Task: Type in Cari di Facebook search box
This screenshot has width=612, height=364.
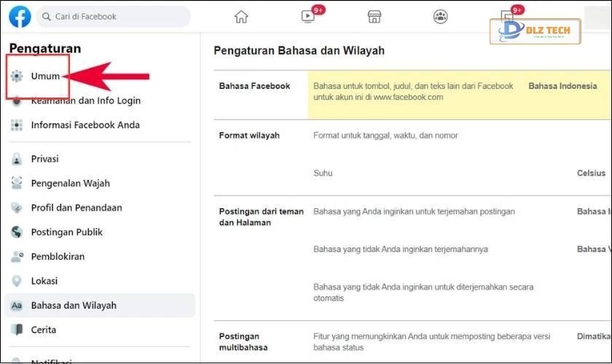Action: [117, 17]
